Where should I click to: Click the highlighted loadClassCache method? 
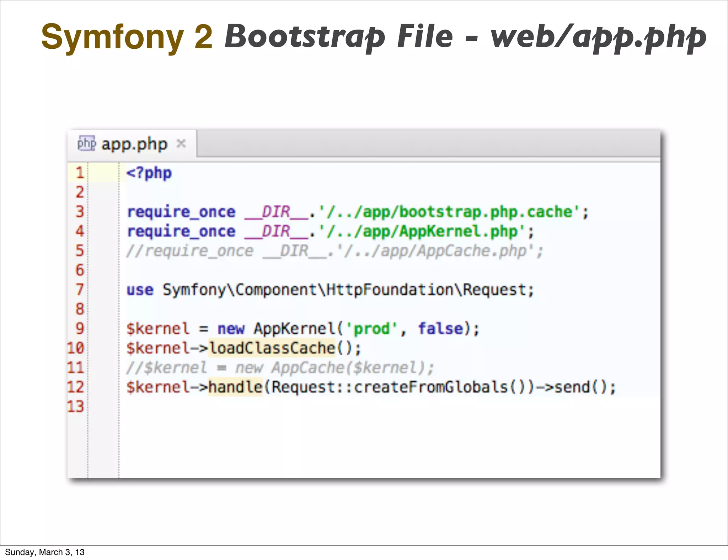click(272, 348)
